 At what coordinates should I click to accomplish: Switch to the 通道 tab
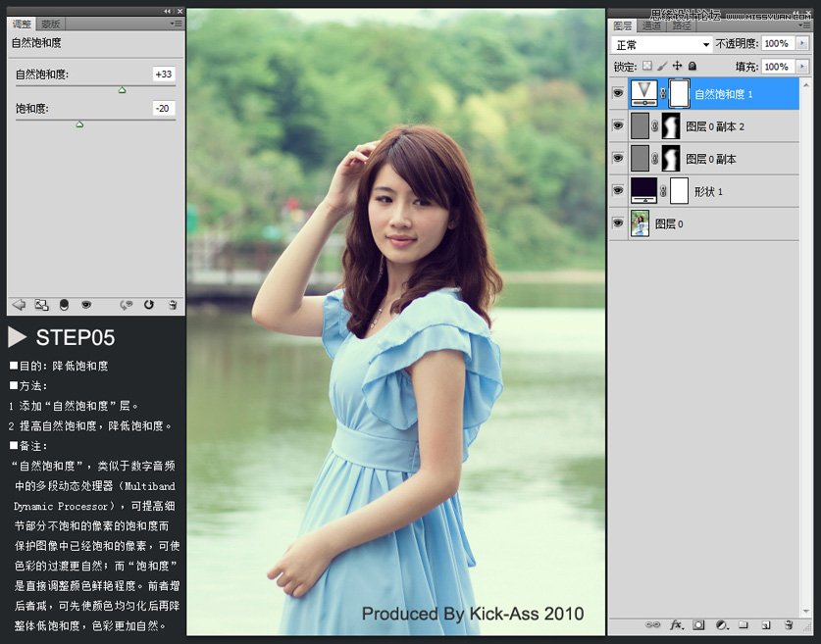pyautogui.click(x=650, y=27)
